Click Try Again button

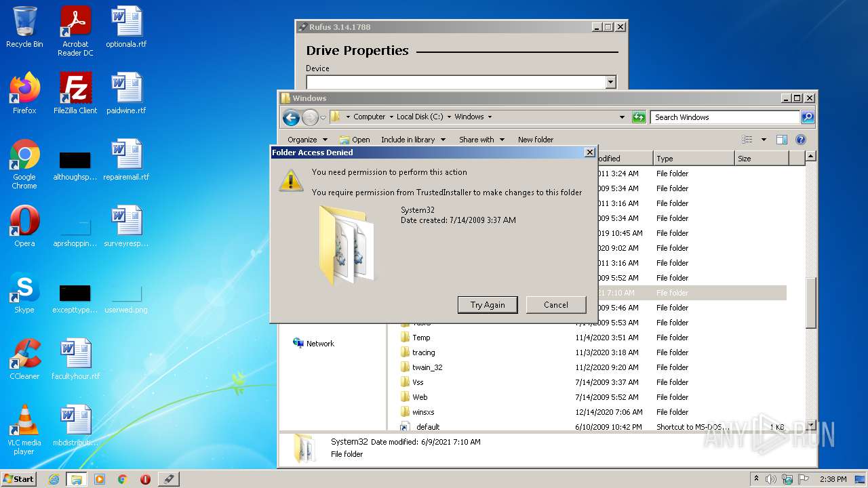488,305
